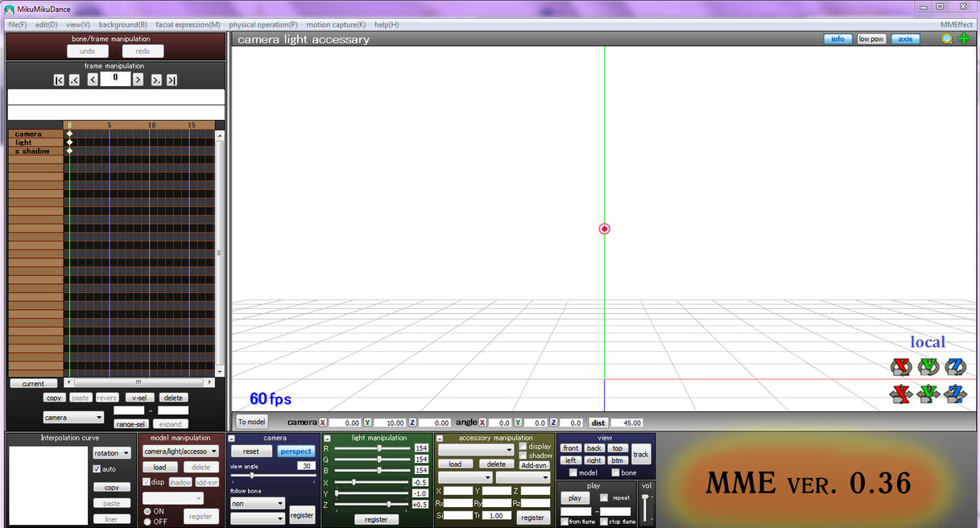Open the view(V) menu
This screenshot has height=528, width=980.
point(78,25)
